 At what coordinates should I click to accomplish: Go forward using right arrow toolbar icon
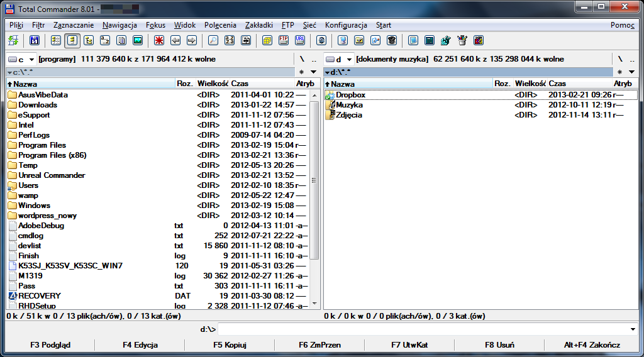tap(192, 40)
